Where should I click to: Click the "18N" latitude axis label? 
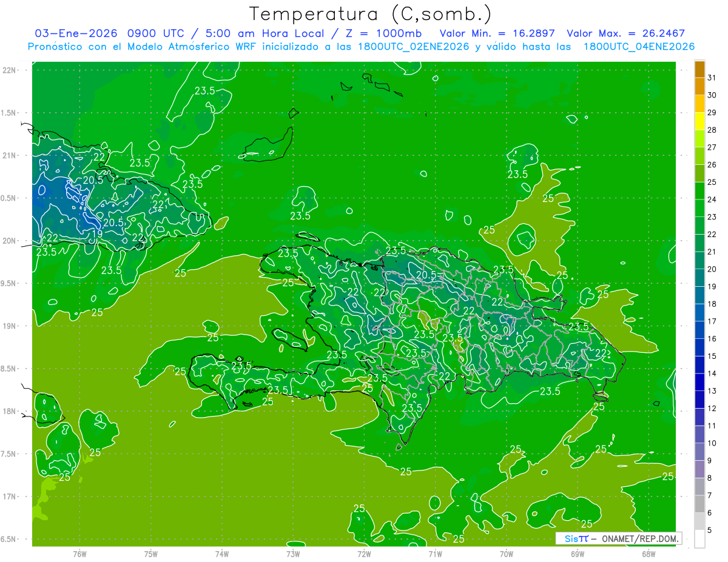(x=10, y=411)
